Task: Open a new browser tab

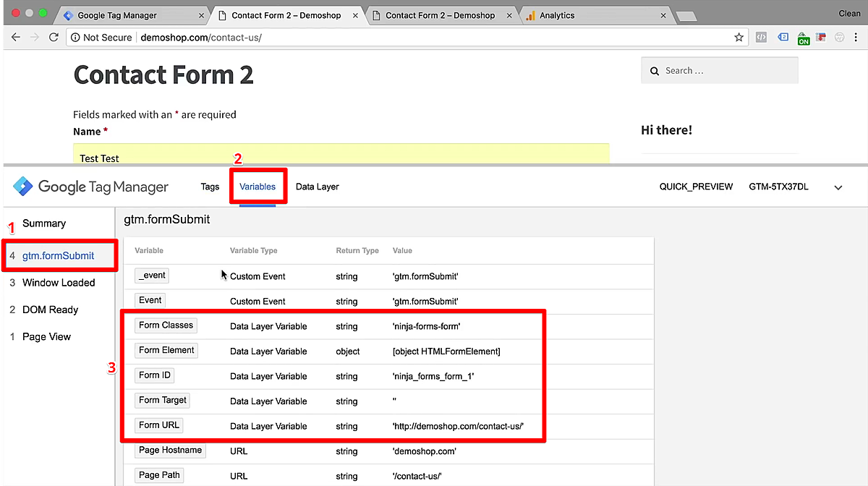Action: click(686, 16)
